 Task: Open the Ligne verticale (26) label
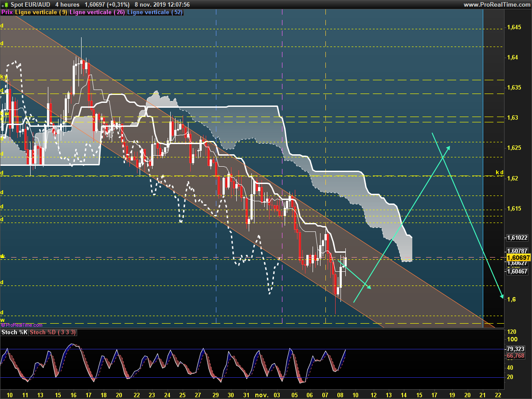pos(97,12)
